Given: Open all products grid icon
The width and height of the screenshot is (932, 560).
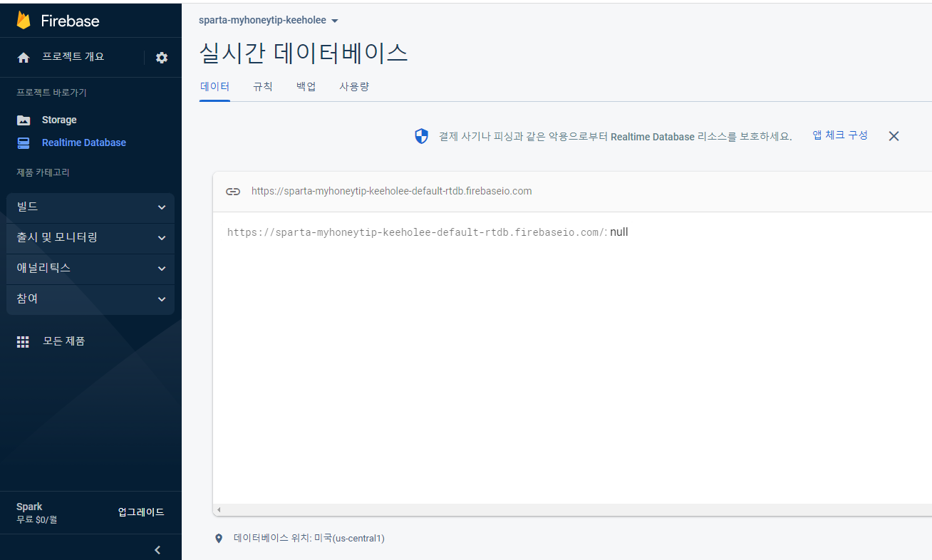Looking at the screenshot, I should (x=24, y=342).
